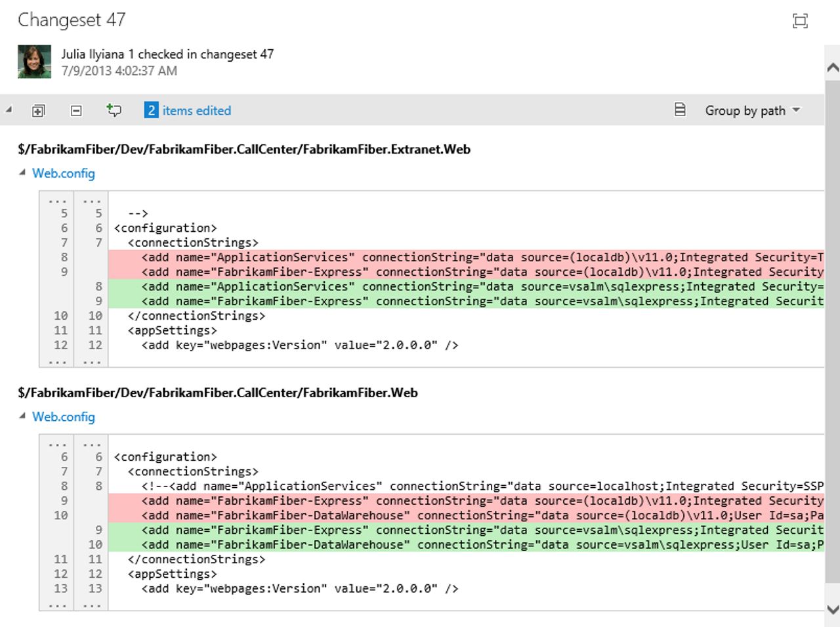Select Extranet.Web folder path heading
Viewport: 840px width, 627px height.
[x=244, y=149]
